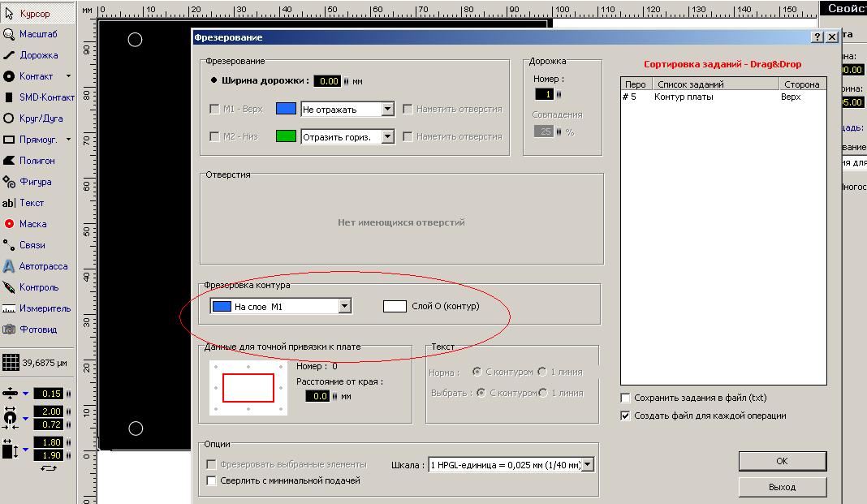The image size is (867, 504).
Task: Select Норма 1 линия radio button
Action: [x=542, y=372]
